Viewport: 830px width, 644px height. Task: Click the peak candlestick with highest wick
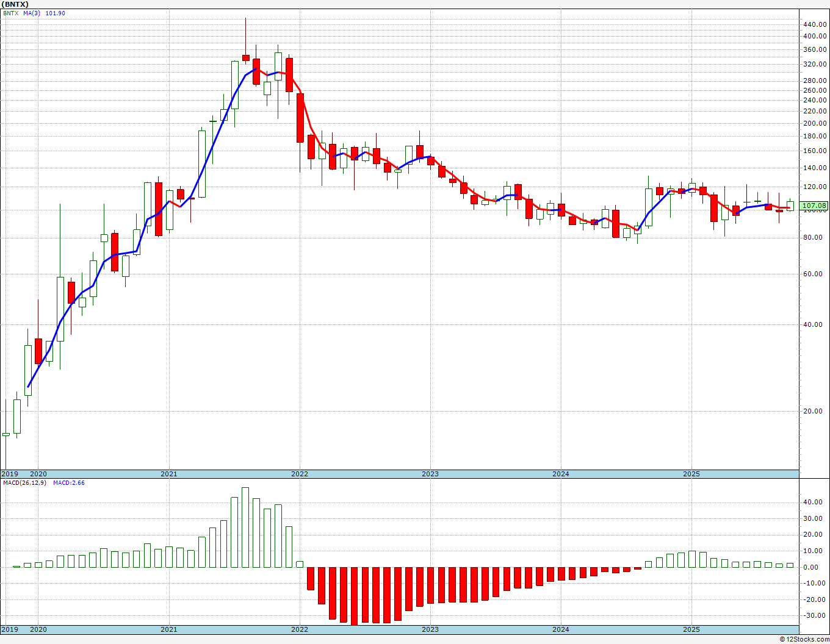[x=245, y=58]
